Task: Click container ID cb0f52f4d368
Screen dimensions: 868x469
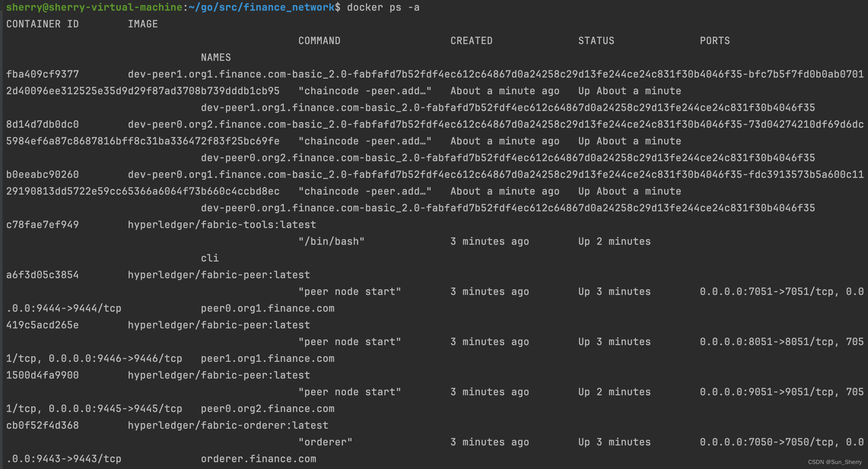Action: [43, 426]
